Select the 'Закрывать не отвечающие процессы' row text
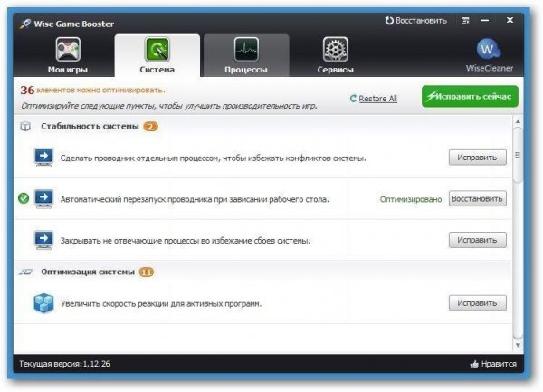This screenshot has width=543, height=392. 186,241
